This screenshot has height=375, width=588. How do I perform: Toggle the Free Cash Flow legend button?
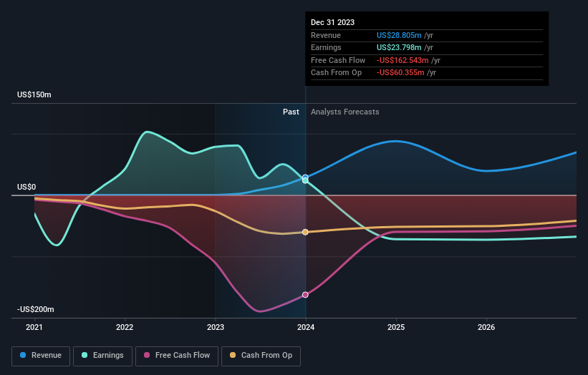(x=177, y=356)
